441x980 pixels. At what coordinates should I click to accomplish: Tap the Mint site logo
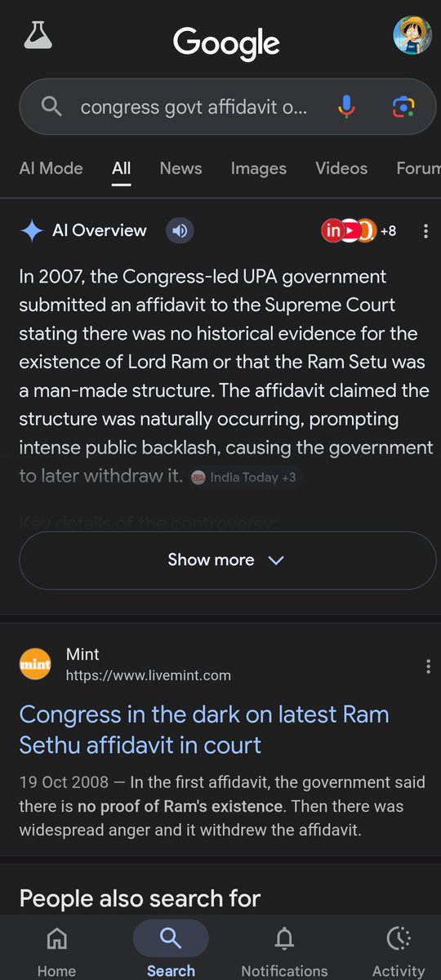click(35, 665)
